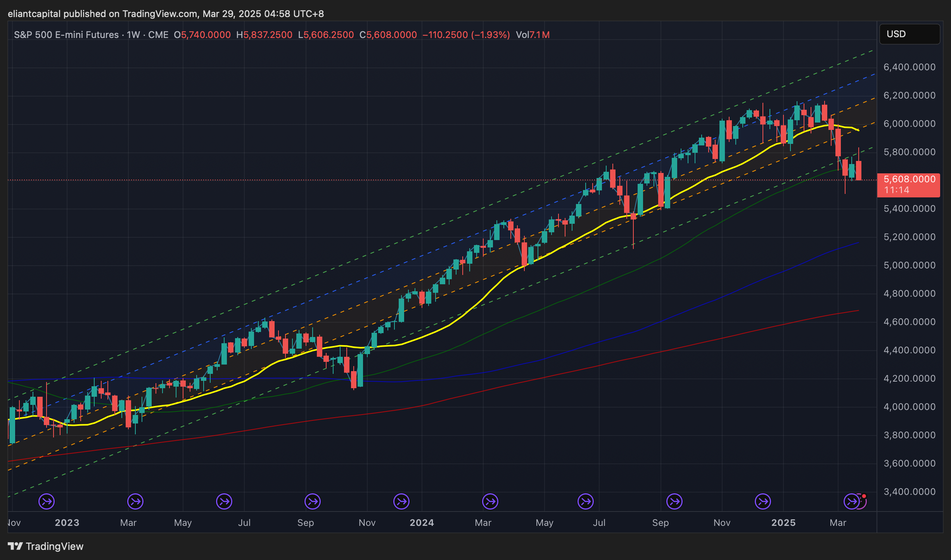951x560 pixels.
Task: Click rollover marker above Mar 2024 label
Action: (490, 501)
